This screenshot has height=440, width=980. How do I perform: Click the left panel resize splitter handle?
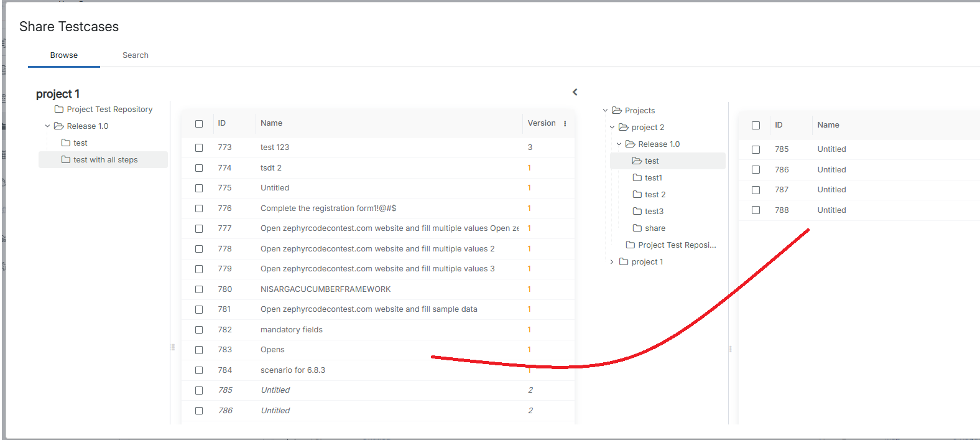pyautogui.click(x=173, y=347)
